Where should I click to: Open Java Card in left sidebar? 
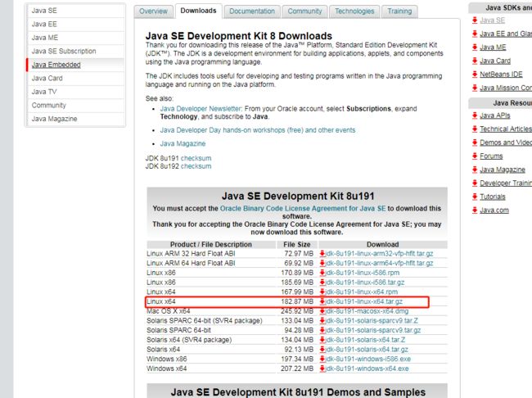click(75, 79)
